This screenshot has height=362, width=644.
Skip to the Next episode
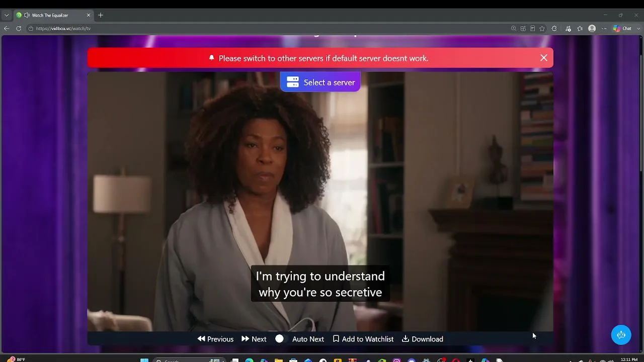pyautogui.click(x=254, y=339)
